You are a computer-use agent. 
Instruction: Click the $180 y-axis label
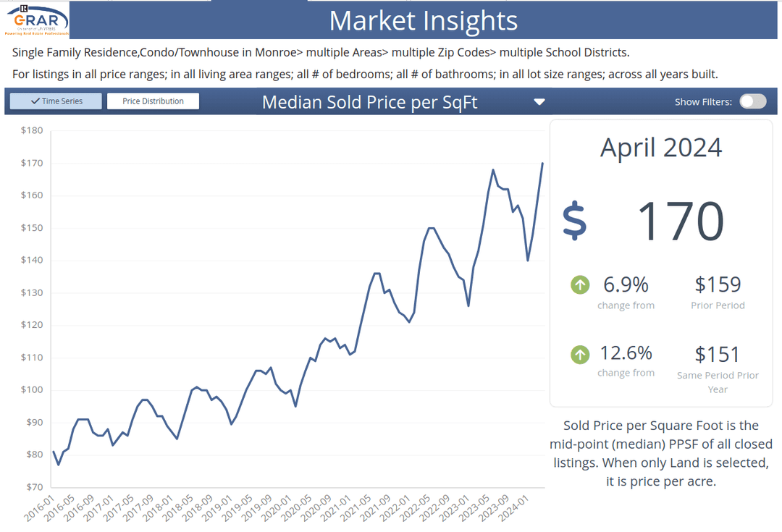tap(32, 130)
